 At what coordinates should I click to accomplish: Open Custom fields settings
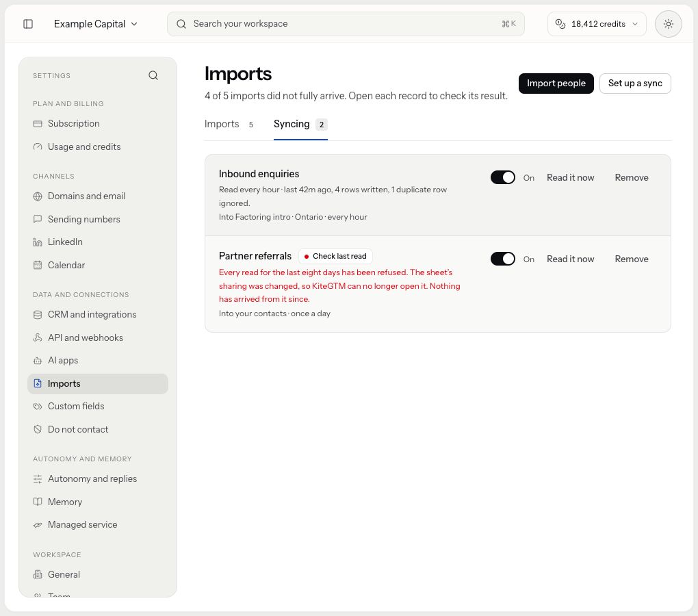[97, 407]
